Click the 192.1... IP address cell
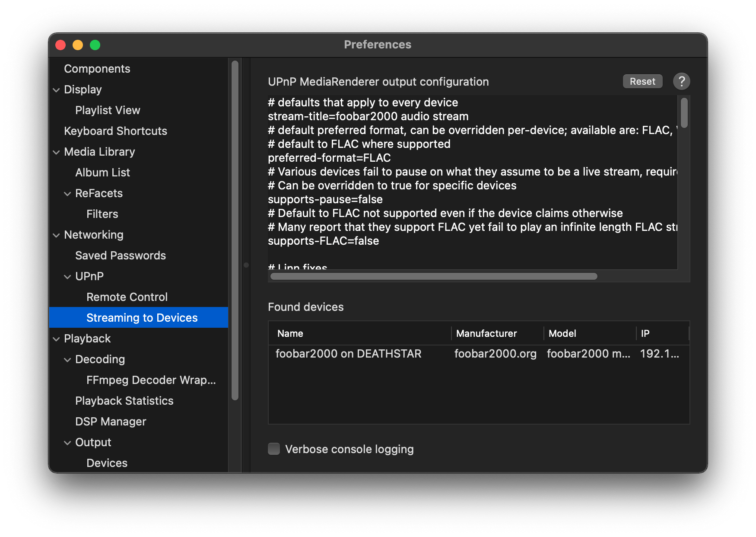Screen dimensions: 756x537 pos(660,354)
